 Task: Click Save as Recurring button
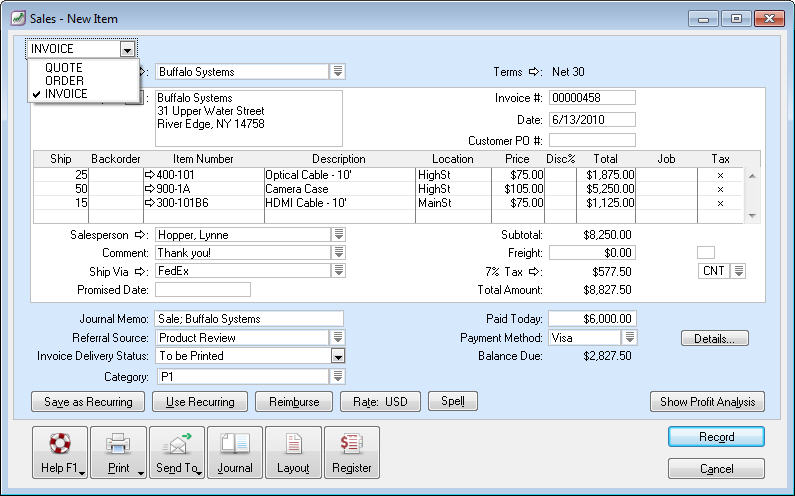pyautogui.click(x=88, y=402)
